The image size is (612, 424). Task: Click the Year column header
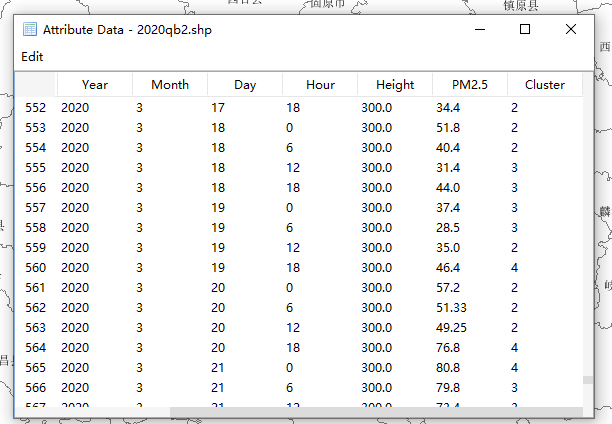95,85
